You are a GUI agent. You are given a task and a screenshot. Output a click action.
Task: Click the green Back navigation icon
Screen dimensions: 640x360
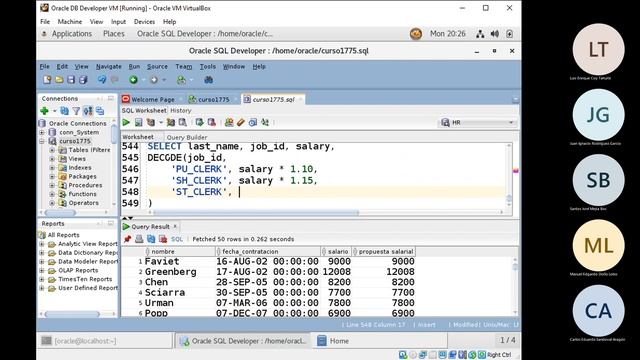pos(133,80)
